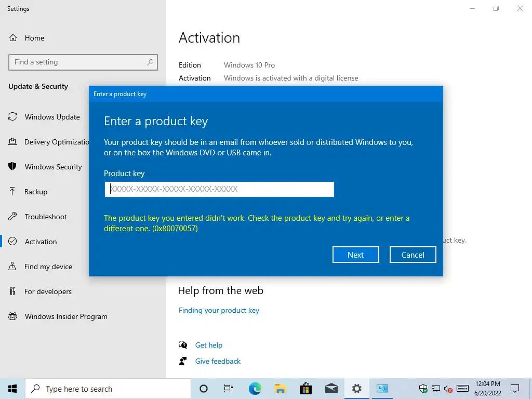Open Find my device settings
532x399 pixels.
point(48,267)
